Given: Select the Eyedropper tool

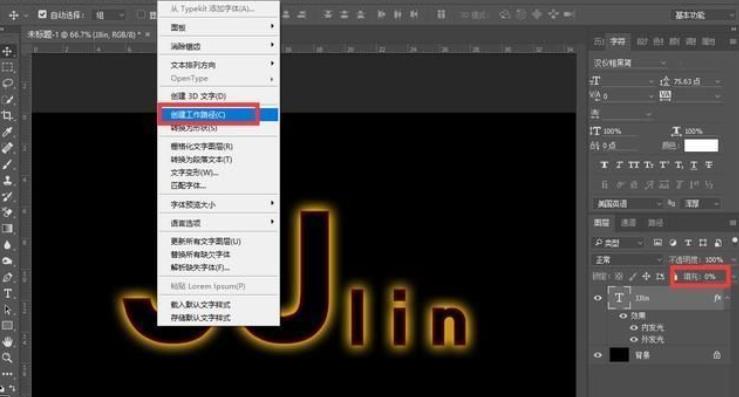Looking at the screenshot, I should coord(8,132).
